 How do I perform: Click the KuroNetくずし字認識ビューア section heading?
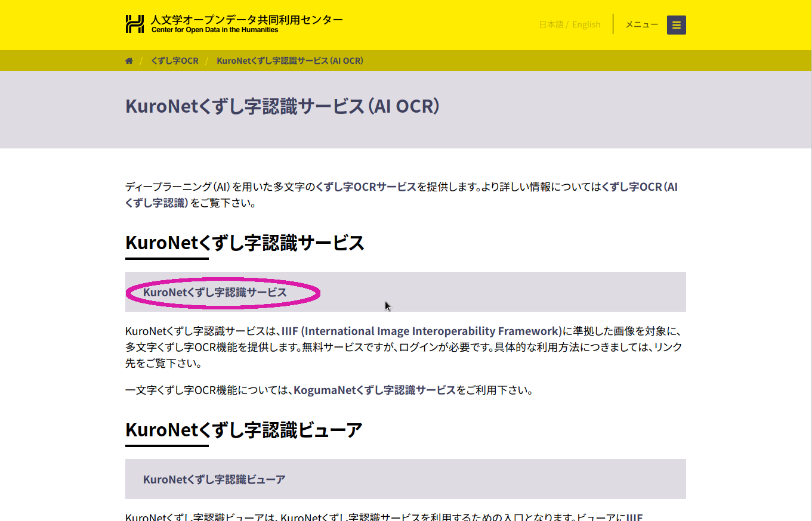click(243, 430)
